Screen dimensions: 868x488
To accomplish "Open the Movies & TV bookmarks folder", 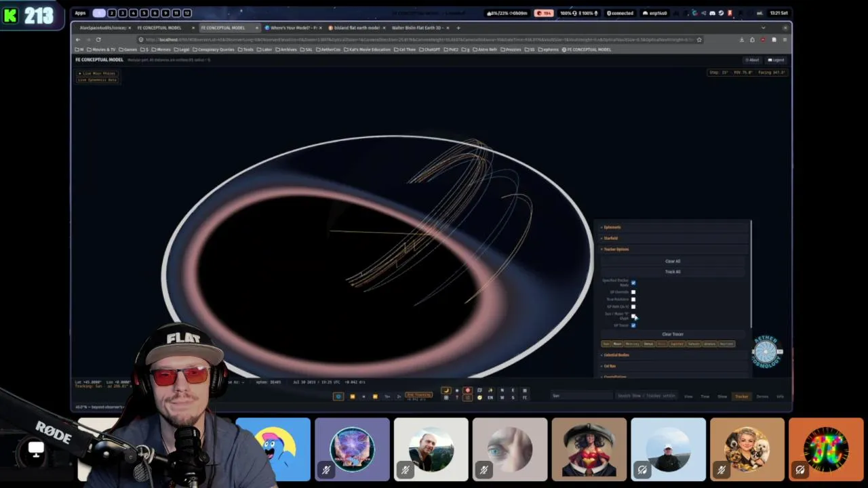I will click(101, 49).
